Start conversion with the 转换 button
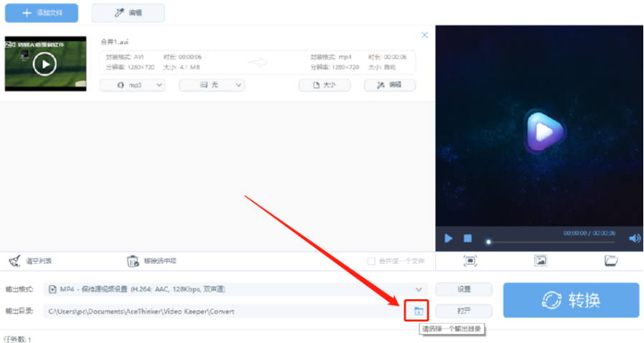This screenshot has height=343, width=644. 571,300
